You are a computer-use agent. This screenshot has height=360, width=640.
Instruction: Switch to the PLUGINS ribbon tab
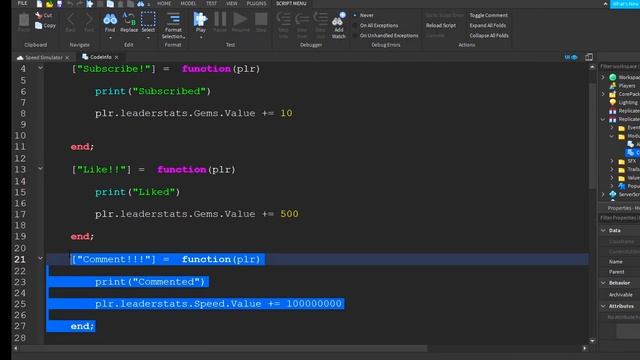click(256, 3)
